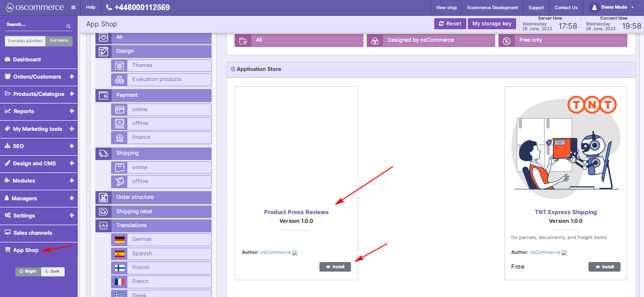The image size is (644, 297).
Task: Install Product Press Reviews app
Action: [335, 267]
